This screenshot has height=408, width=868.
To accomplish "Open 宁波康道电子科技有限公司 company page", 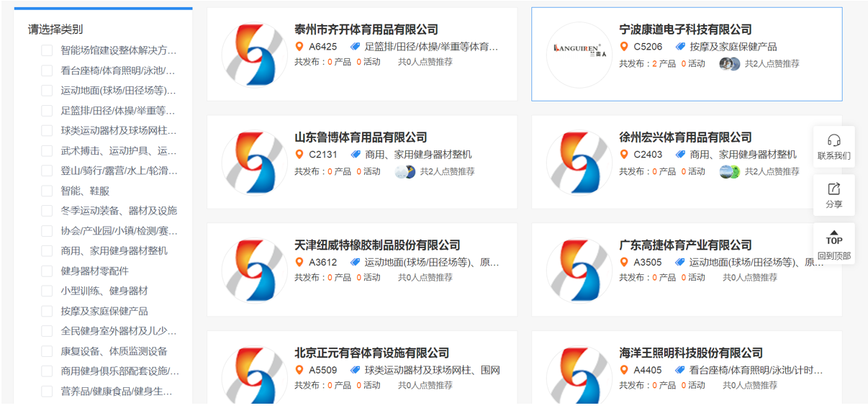I will pyautogui.click(x=685, y=30).
